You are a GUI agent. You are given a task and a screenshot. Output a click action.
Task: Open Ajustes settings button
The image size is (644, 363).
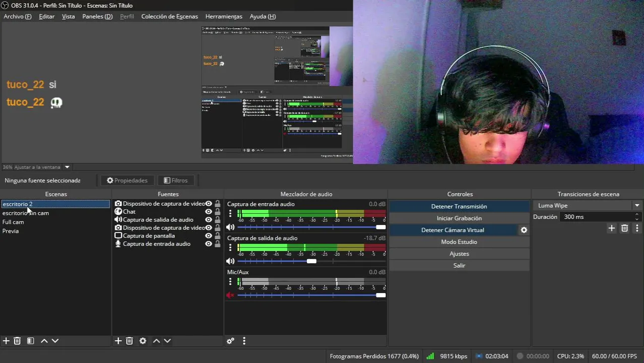coord(459,254)
